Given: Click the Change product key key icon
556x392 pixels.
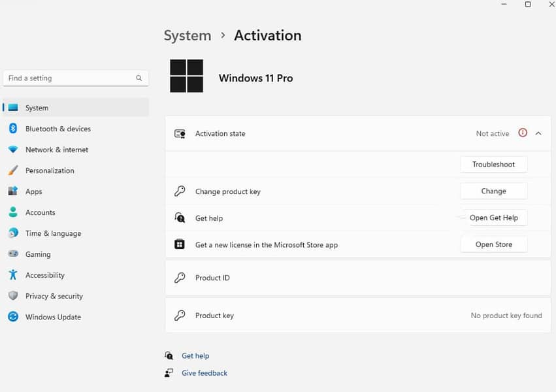Looking at the screenshot, I should click(x=180, y=191).
